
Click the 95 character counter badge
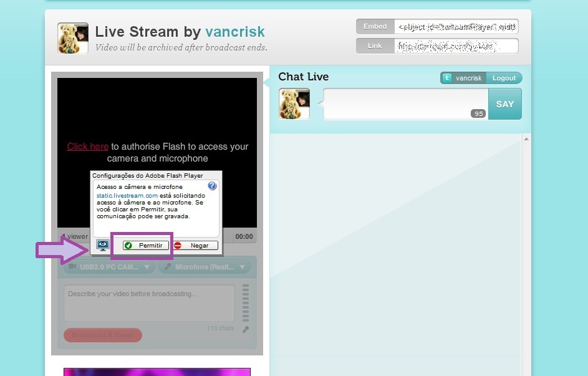478,113
